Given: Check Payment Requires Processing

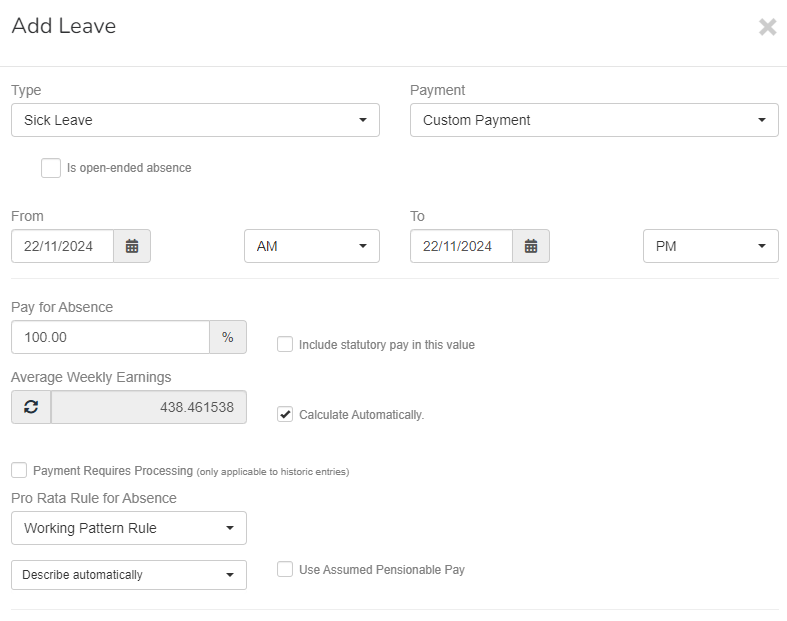Looking at the screenshot, I should [x=19, y=470].
